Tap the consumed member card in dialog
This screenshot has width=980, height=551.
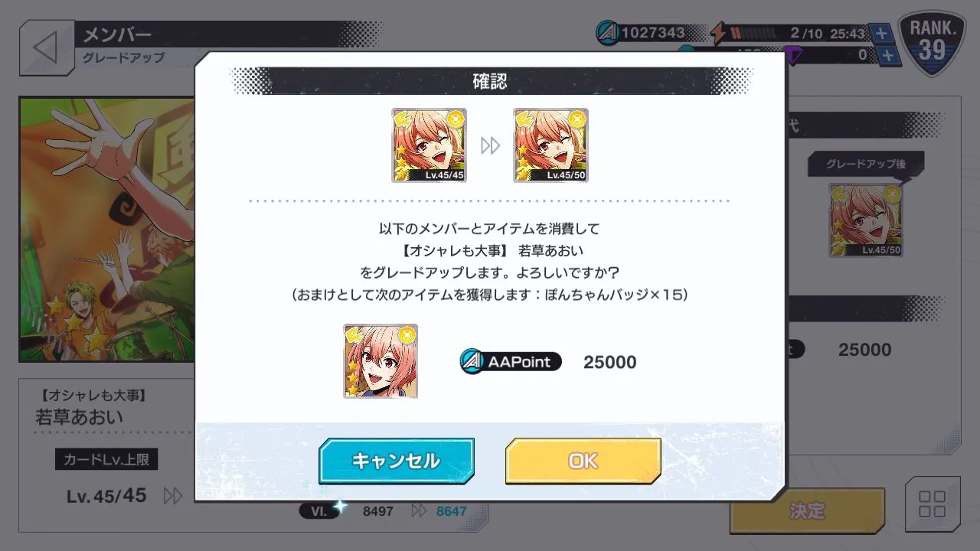point(381,361)
